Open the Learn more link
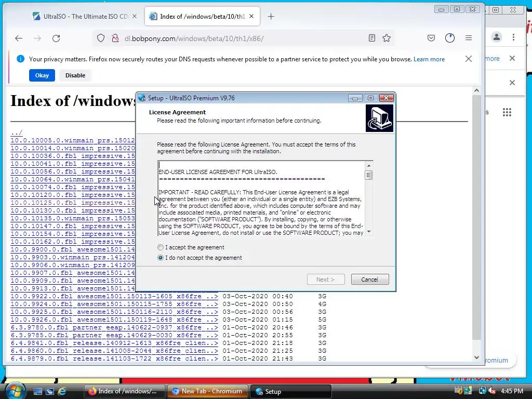The width and height of the screenshot is (532, 399). 429,59
